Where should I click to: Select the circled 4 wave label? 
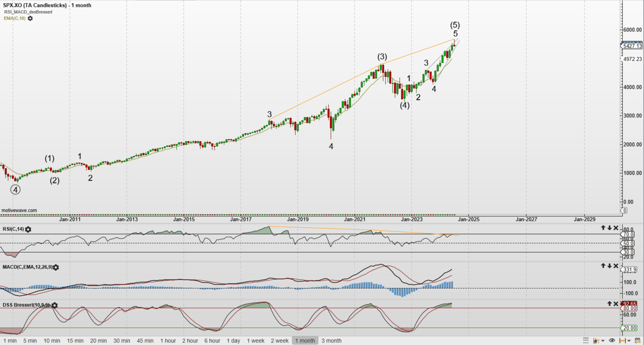(16, 189)
